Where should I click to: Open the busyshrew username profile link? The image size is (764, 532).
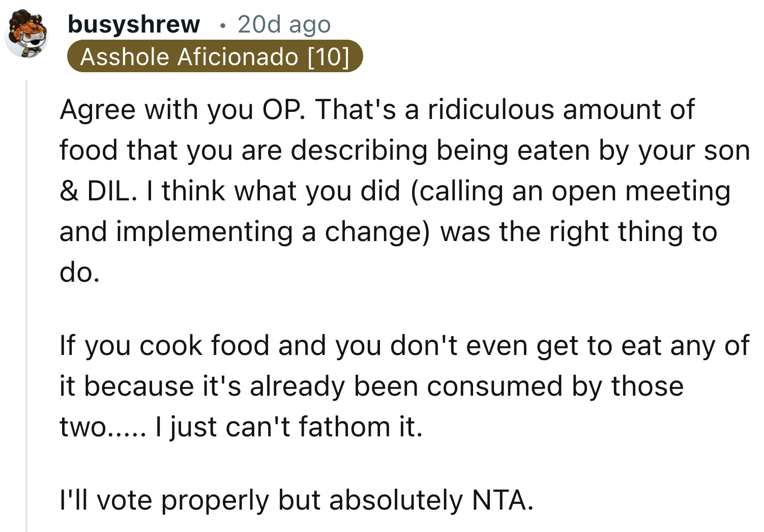tap(134, 24)
